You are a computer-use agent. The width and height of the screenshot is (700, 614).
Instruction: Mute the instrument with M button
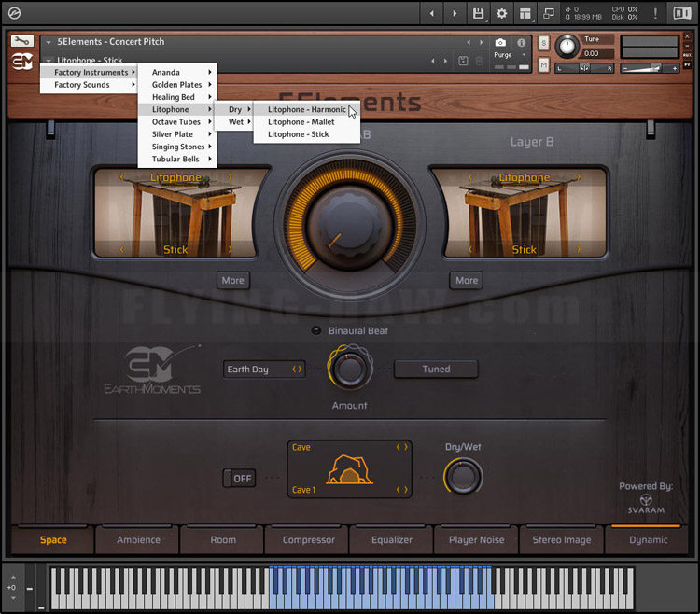543,64
